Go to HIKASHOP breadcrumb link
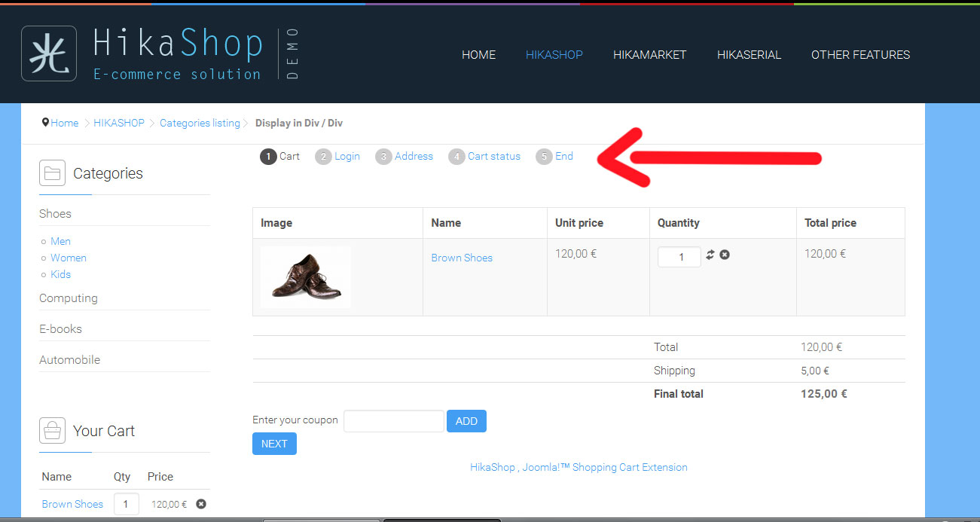Image resolution: width=980 pixels, height=522 pixels. [x=119, y=123]
